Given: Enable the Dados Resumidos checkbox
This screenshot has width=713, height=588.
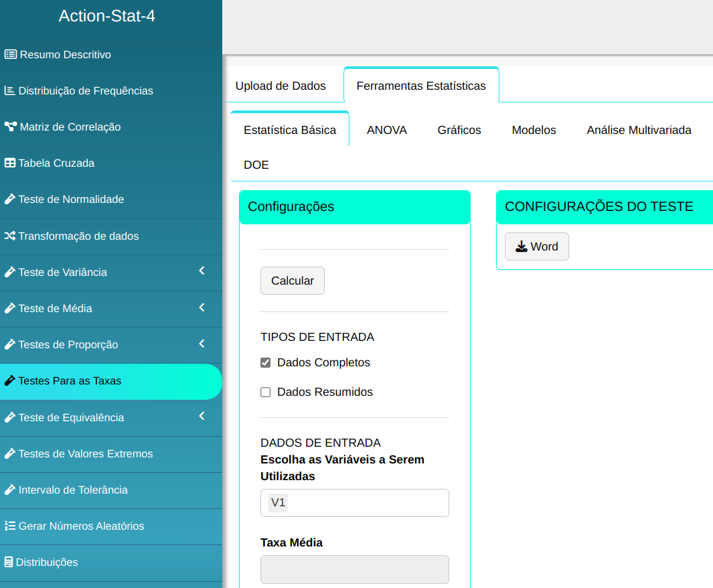Looking at the screenshot, I should tap(265, 392).
